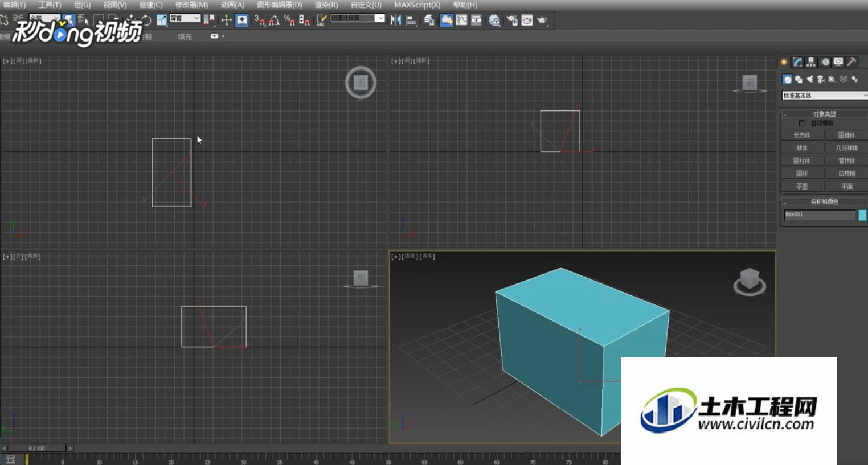Viewport: 868px width, 465px height.
Task: Click the Mirror tool icon
Action: [x=396, y=20]
